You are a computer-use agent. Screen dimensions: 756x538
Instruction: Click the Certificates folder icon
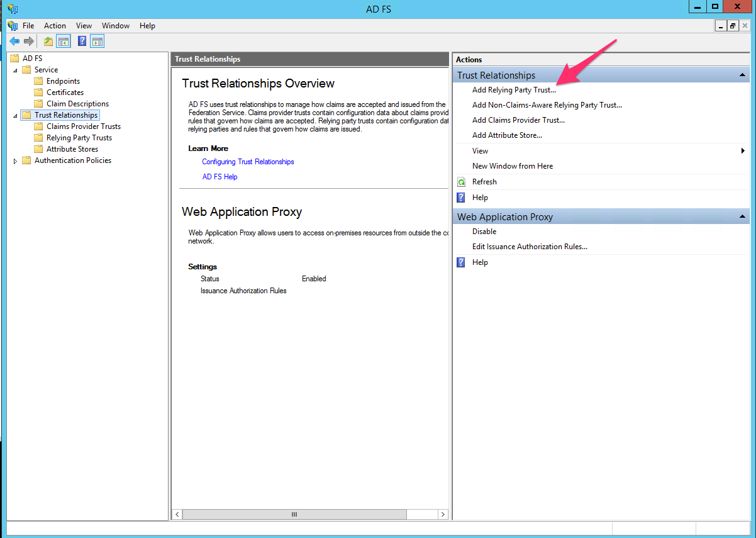(x=38, y=92)
